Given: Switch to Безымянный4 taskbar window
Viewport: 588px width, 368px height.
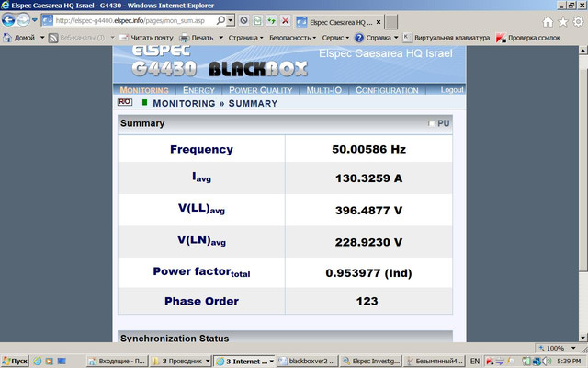Looking at the screenshot, I should pyautogui.click(x=435, y=362).
